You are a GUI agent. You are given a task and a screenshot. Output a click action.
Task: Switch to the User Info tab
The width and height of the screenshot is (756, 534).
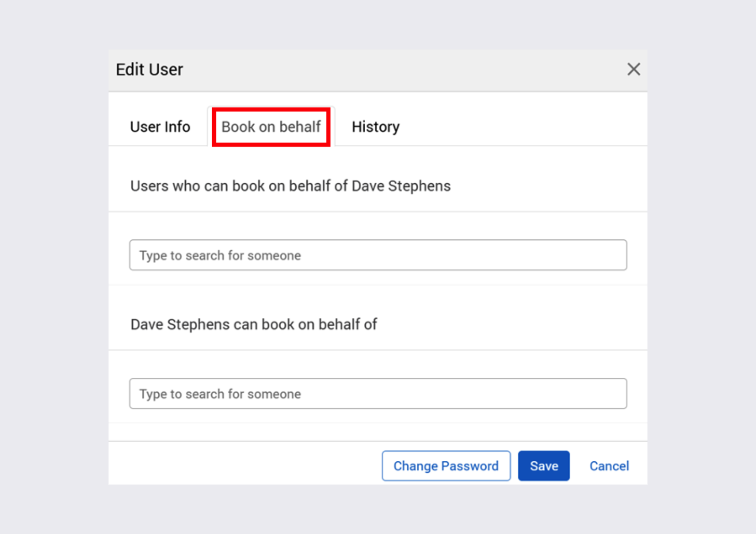pos(160,127)
